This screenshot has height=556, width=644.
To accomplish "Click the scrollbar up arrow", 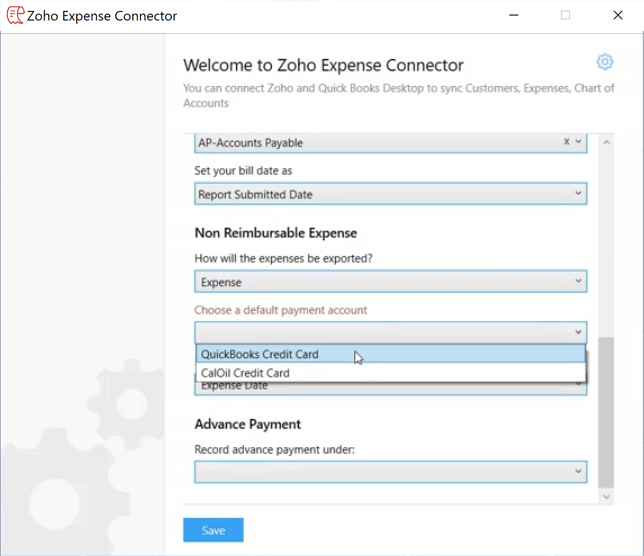I will click(605, 142).
